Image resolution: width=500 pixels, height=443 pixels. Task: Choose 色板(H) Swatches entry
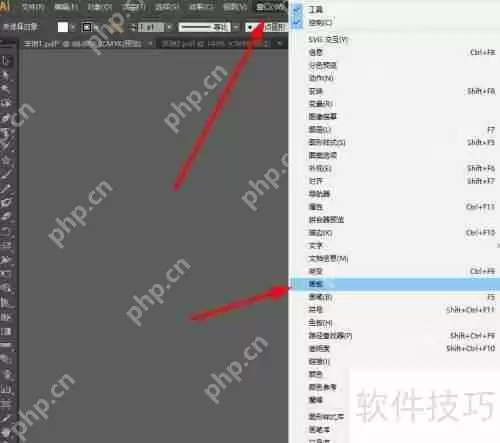(x=394, y=323)
